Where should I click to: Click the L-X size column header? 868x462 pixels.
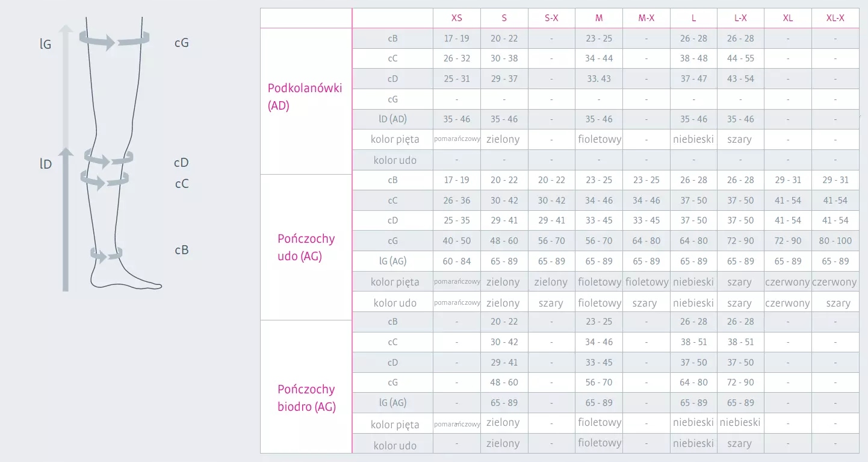(740, 18)
